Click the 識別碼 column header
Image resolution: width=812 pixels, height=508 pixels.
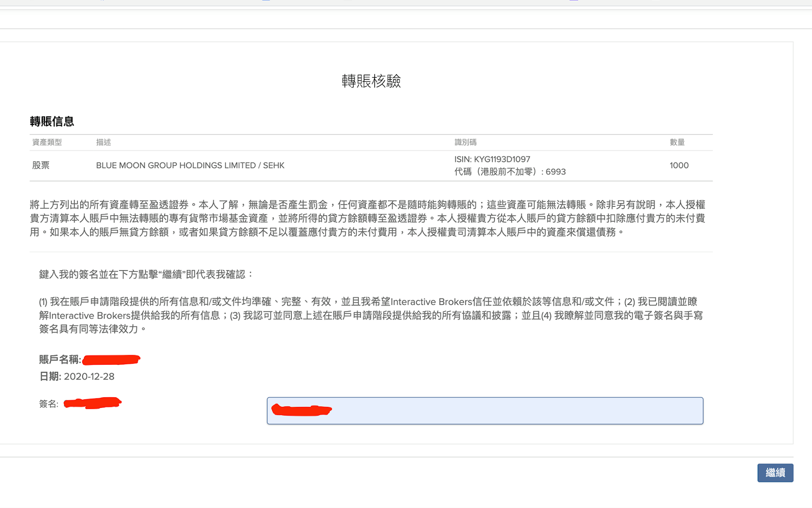pyautogui.click(x=465, y=142)
